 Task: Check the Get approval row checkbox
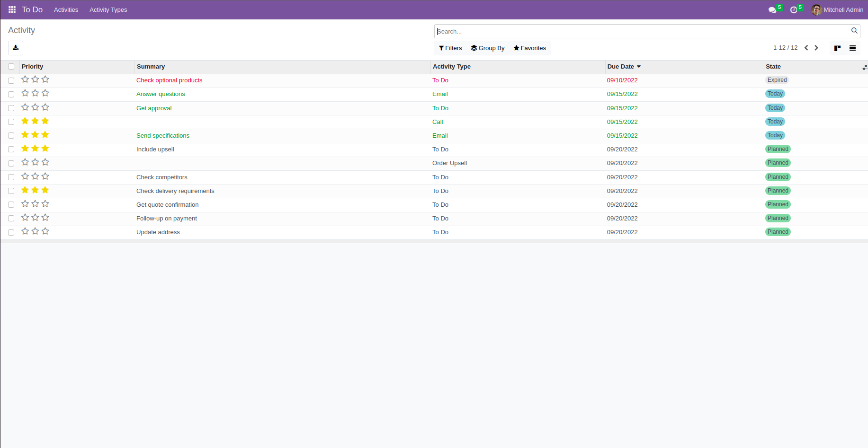point(11,108)
